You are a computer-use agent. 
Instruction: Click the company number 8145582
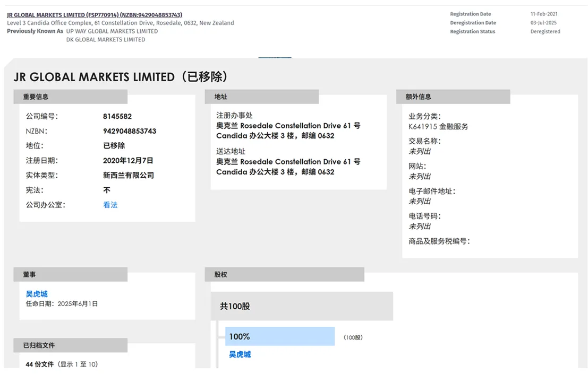click(117, 116)
